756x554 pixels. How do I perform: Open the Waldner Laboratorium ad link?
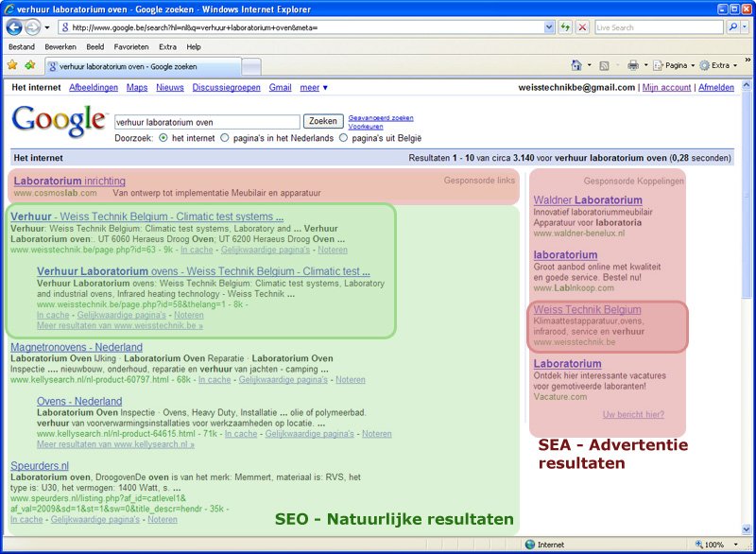[588, 199]
